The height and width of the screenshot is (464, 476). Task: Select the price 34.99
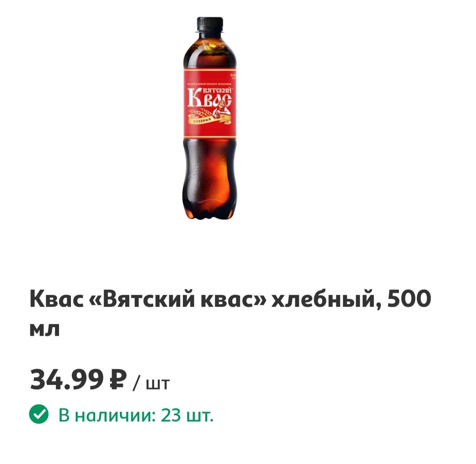(x=67, y=379)
